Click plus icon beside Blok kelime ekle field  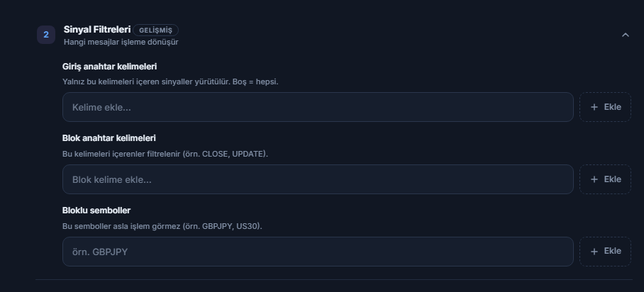pos(594,179)
